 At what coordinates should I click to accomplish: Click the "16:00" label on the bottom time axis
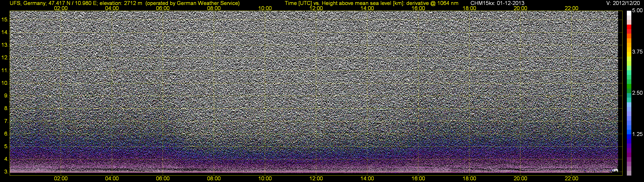click(418, 179)
